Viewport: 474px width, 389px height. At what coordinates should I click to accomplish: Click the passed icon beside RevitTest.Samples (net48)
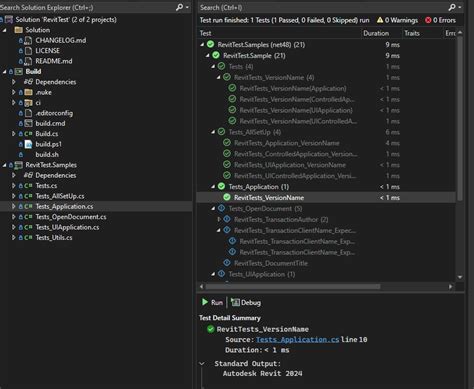pos(210,44)
